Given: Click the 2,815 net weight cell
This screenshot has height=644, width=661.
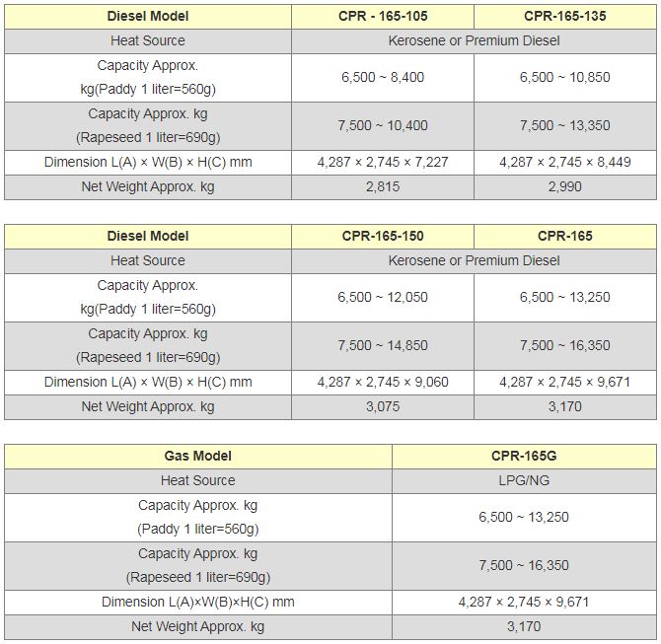Looking at the screenshot, I should point(382,186).
